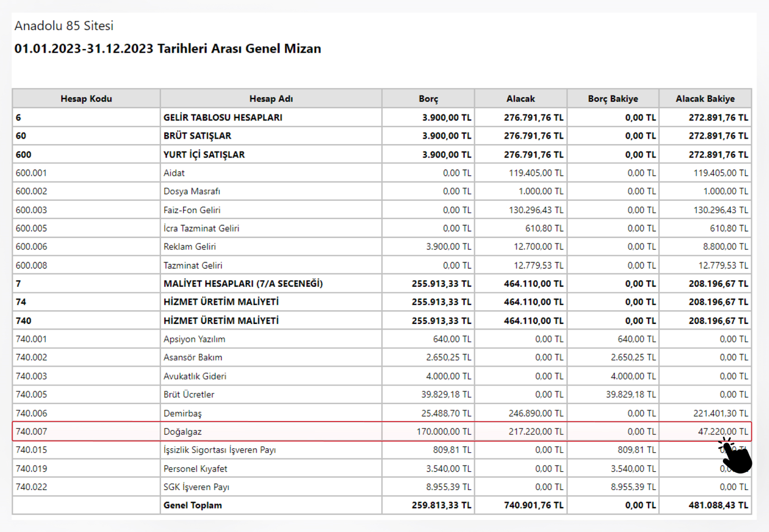
Task: Click the Avukatlık Gideri account name
Action: [195, 376]
